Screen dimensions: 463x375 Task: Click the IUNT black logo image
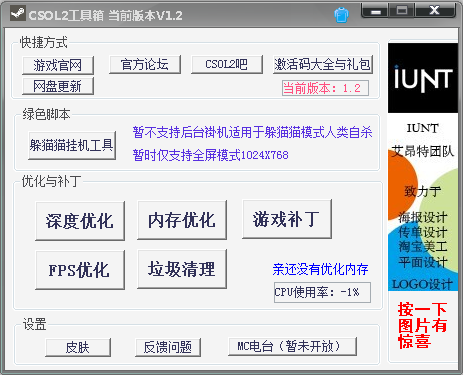coord(423,78)
